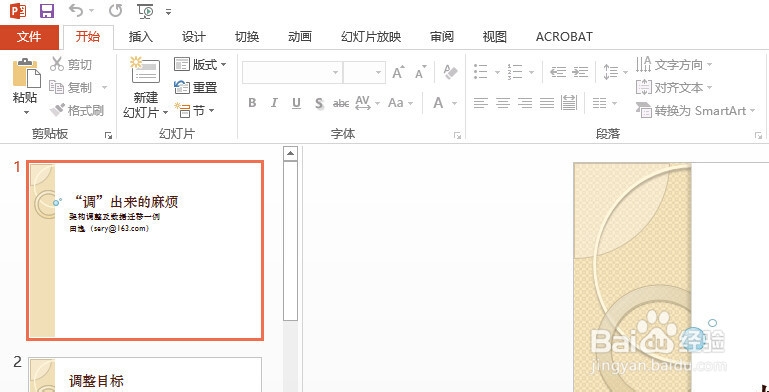Align text left

(481, 103)
